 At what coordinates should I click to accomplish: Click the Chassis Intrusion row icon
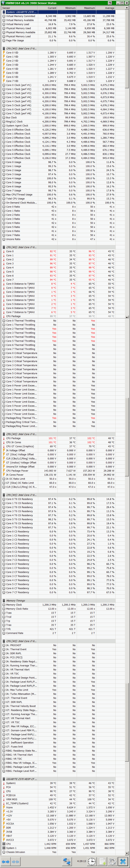pyautogui.click(x=4, y=852)
